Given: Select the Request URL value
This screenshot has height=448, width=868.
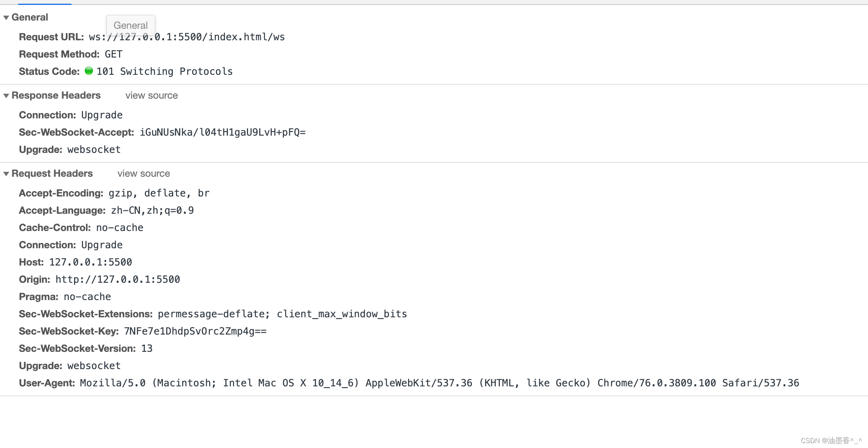Looking at the screenshot, I should tap(186, 37).
